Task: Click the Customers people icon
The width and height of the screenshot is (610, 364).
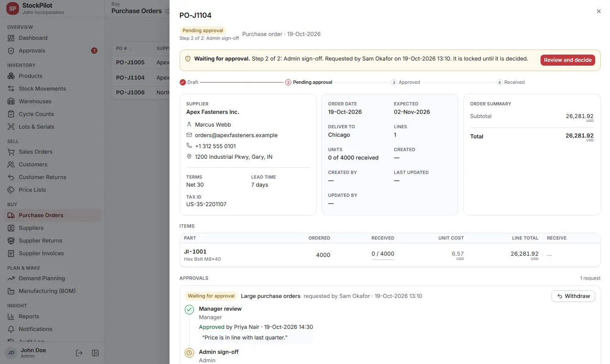Action: (11, 165)
